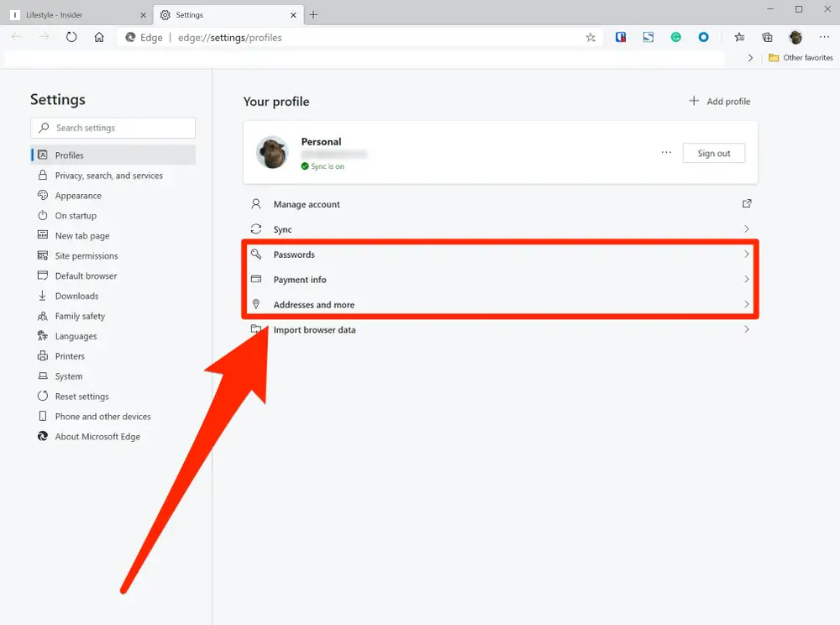Click the Search settings box
This screenshot has height=625, width=840.
[x=113, y=128]
